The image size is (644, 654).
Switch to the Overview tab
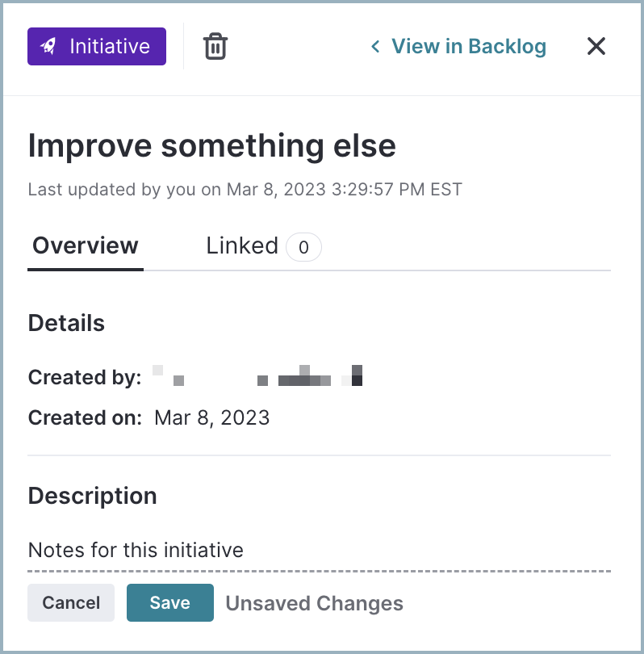pyautogui.click(x=86, y=245)
